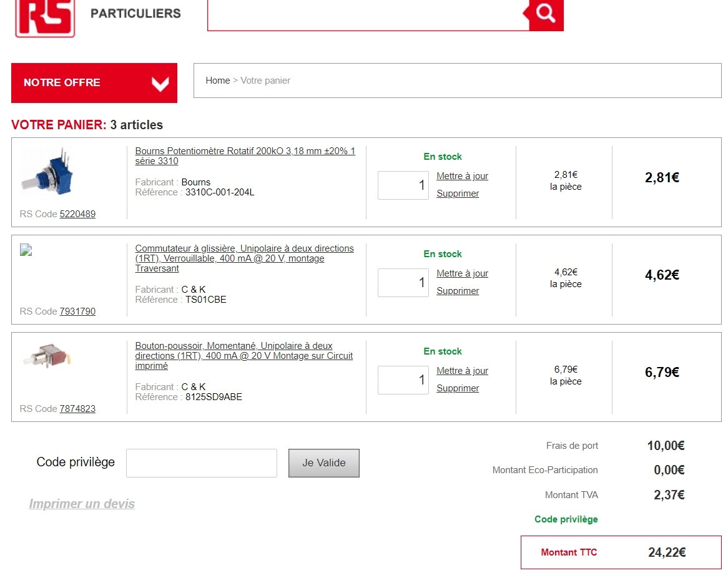Focus the top search input field
728x578 pixels.
click(368, 15)
